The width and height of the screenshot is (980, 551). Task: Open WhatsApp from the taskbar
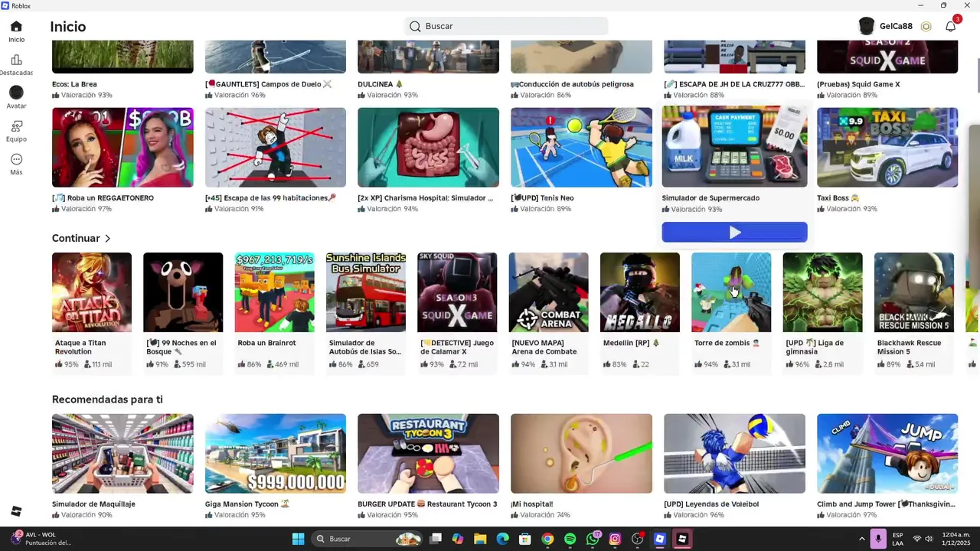(593, 539)
